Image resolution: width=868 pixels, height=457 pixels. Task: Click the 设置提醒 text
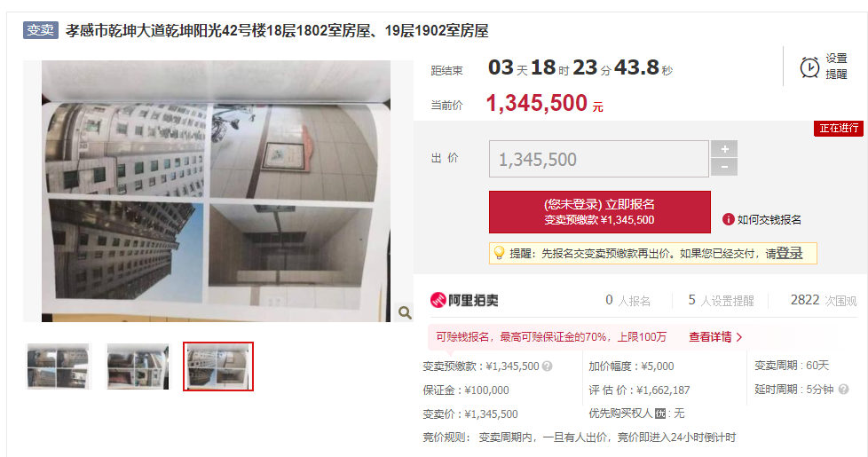click(836, 67)
